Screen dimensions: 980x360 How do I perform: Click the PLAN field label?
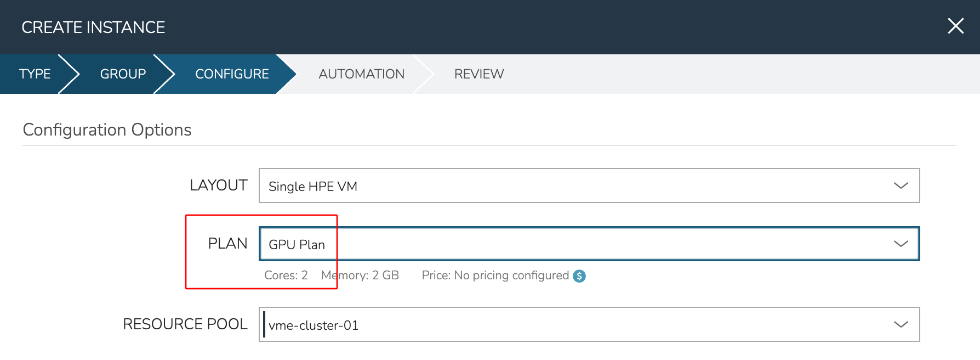coord(227,244)
